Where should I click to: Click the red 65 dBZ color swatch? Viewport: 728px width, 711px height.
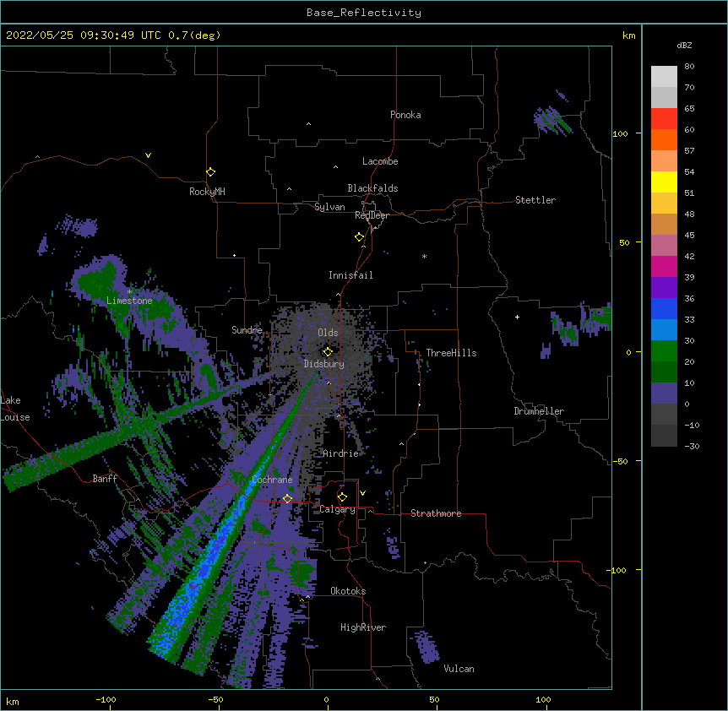(x=664, y=119)
